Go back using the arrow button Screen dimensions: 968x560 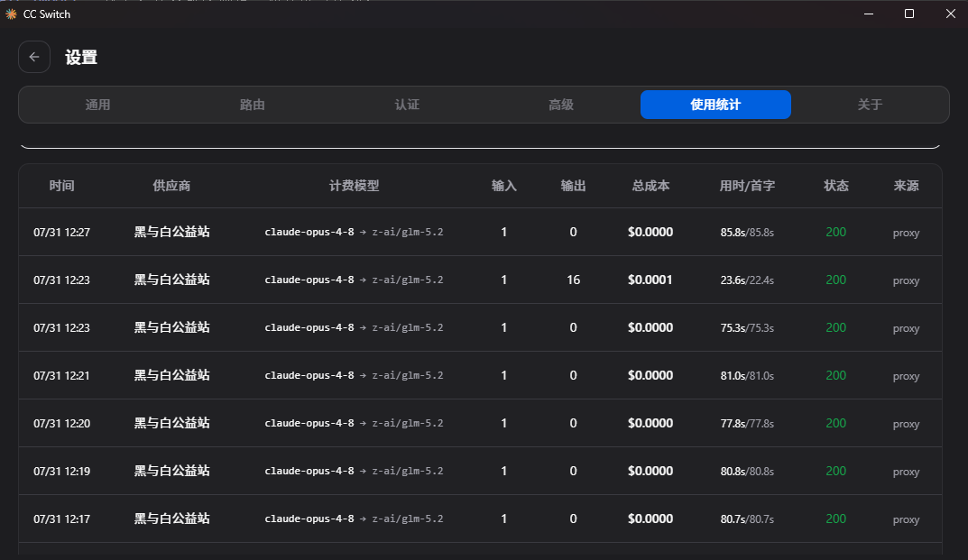pos(34,57)
